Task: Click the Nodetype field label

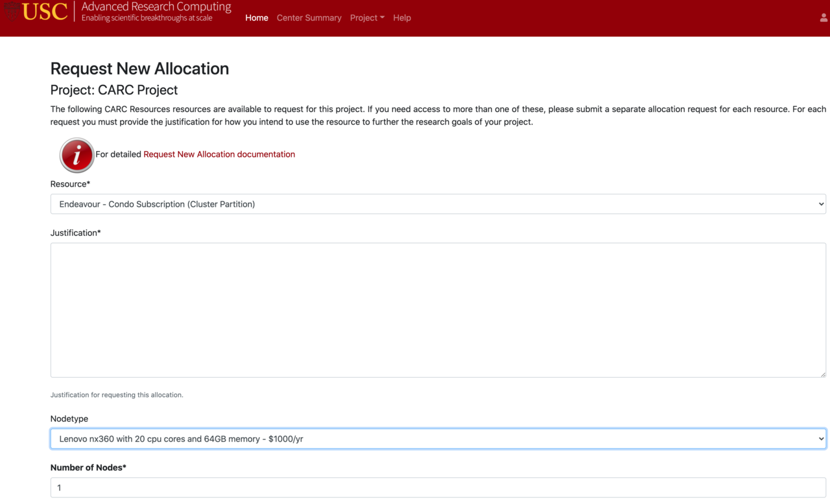Action: [69, 418]
